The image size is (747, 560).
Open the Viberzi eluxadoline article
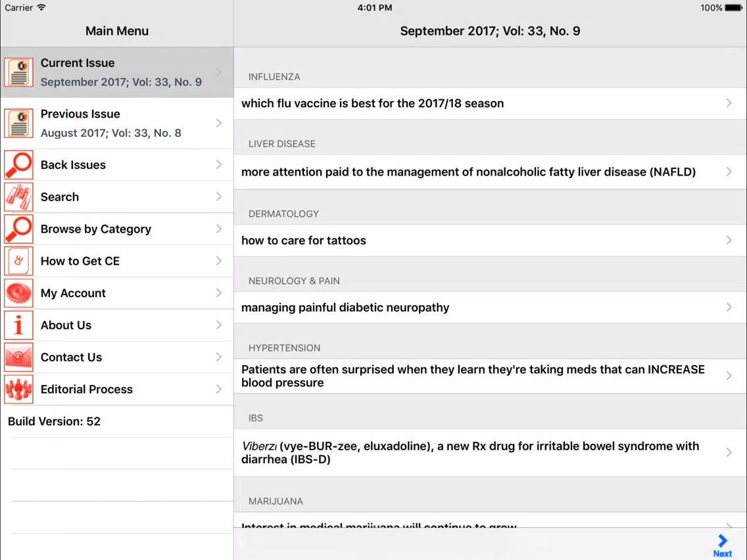491,452
